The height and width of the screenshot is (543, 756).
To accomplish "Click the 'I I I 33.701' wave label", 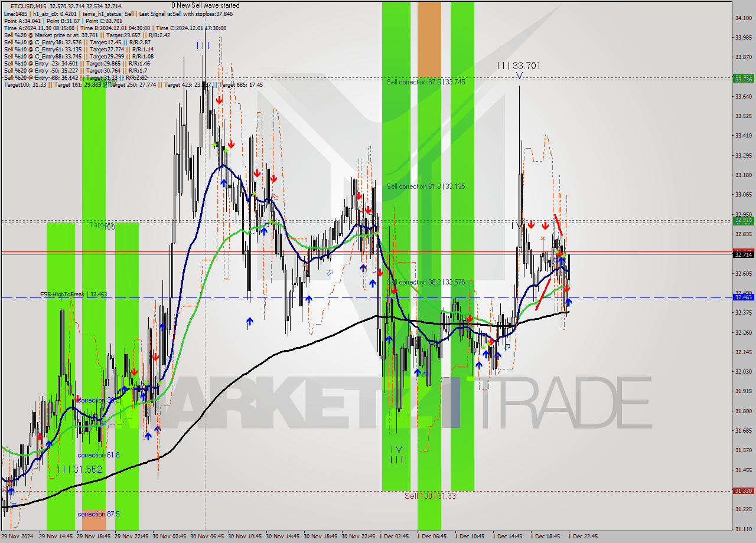I will (519, 66).
